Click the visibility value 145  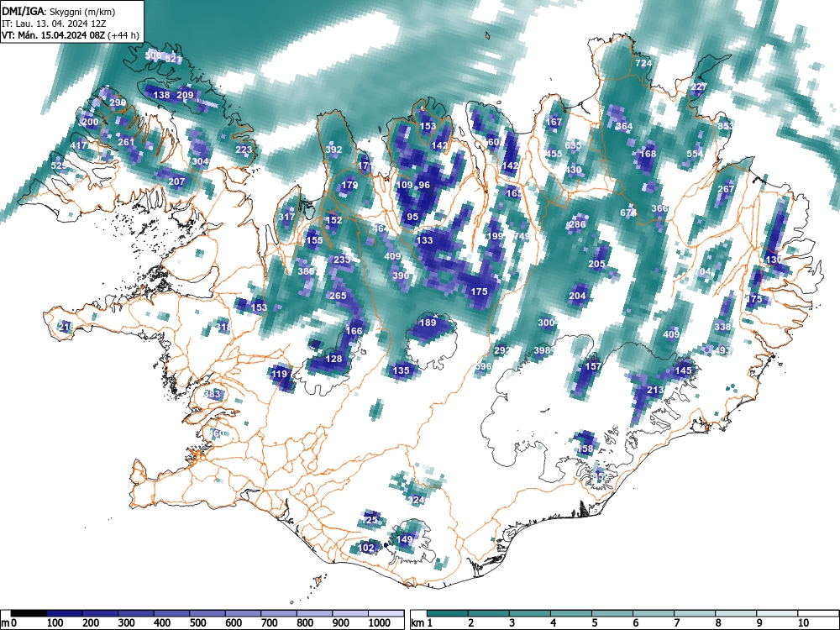tap(683, 370)
